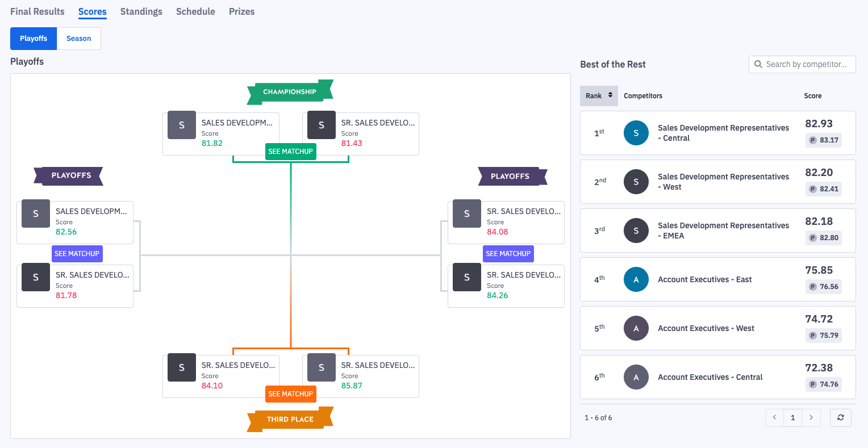Go to the previous results page
The width and height of the screenshot is (868, 448).
[x=774, y=418]
